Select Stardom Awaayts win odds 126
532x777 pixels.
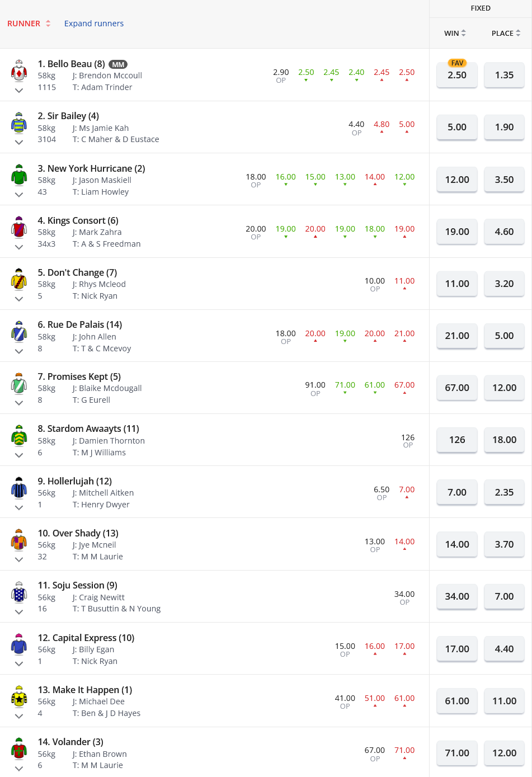pyautogui.click(x=457, y=440)
